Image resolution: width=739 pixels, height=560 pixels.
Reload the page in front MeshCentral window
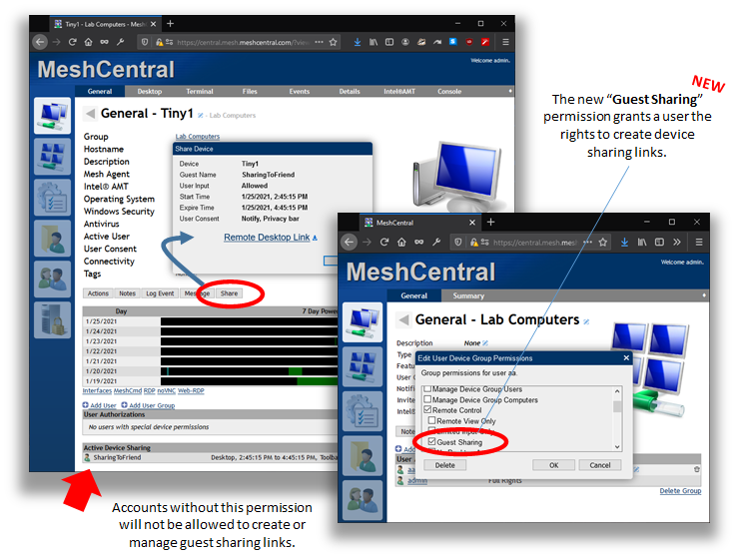point(384,243)
